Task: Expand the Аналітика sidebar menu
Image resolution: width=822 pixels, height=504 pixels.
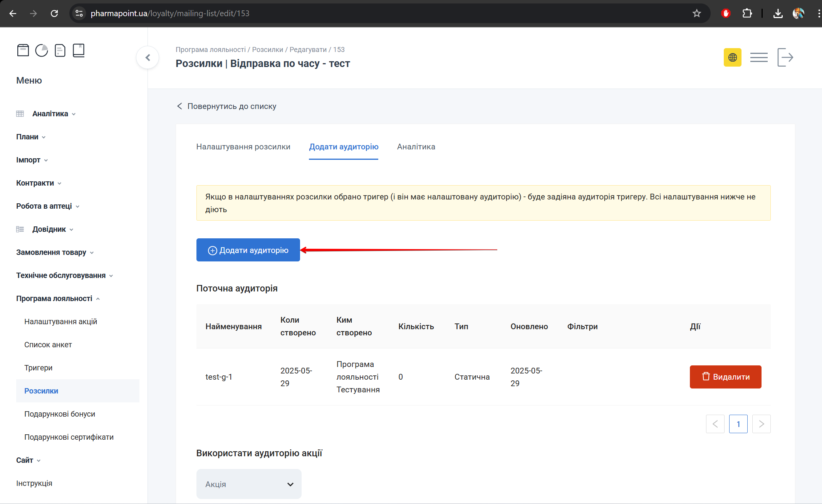Action: click(x=50, y=114)
